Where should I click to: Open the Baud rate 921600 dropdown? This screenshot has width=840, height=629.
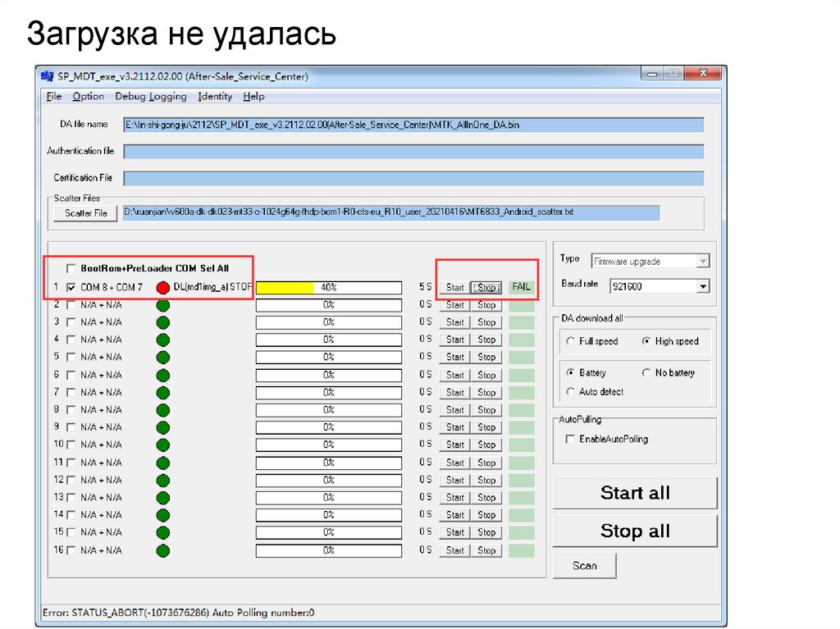(703, 287)
